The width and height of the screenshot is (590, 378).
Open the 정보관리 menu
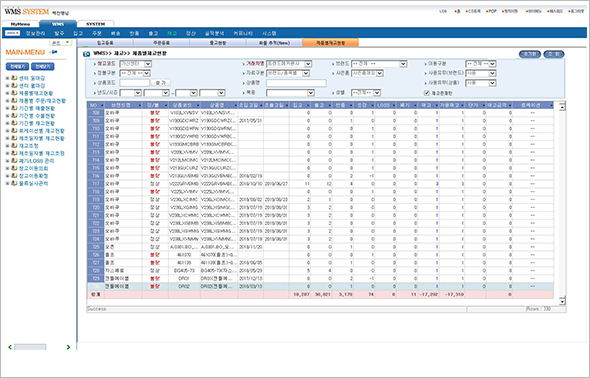pos(35,33)
